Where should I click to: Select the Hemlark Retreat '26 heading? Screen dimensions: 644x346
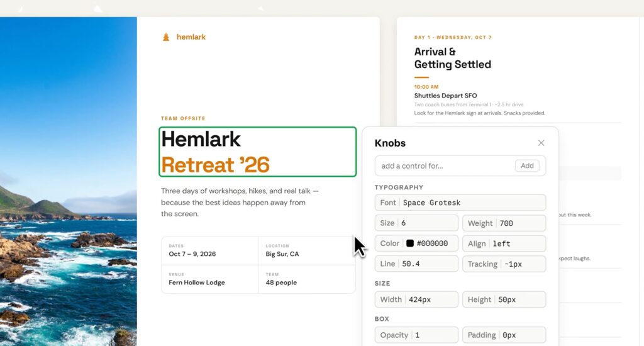pos(258,152)
